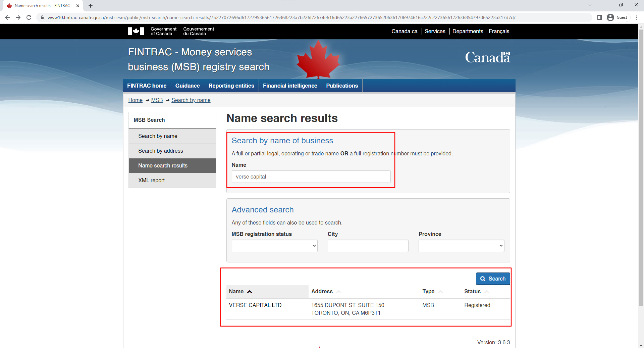Viewport: 644px width, 348px height.
Task: Click the browser back arrow icon
Action: tap(7, 17)
